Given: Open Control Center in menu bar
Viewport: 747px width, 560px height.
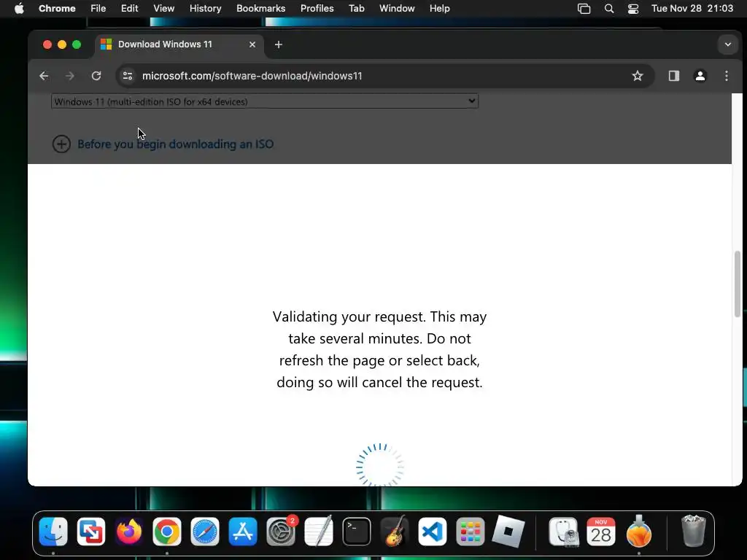Looking at the screenshot, I should point(632,9).
